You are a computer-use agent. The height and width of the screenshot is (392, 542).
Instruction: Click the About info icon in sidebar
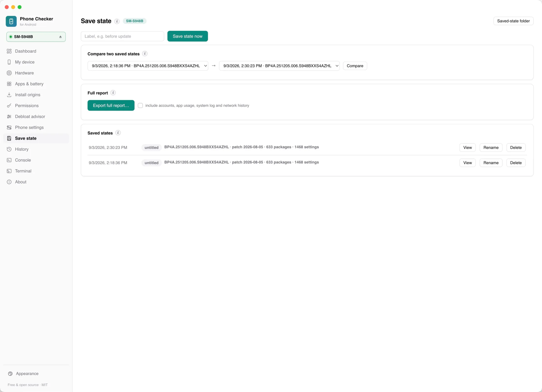[x=9, y=182]
